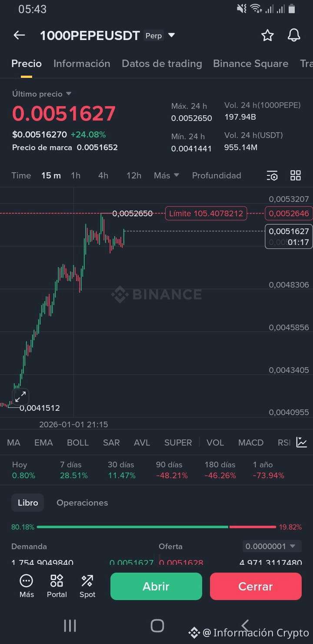
Task: Expand chart to fullscreen arrows icon
Action: [20, 397]
